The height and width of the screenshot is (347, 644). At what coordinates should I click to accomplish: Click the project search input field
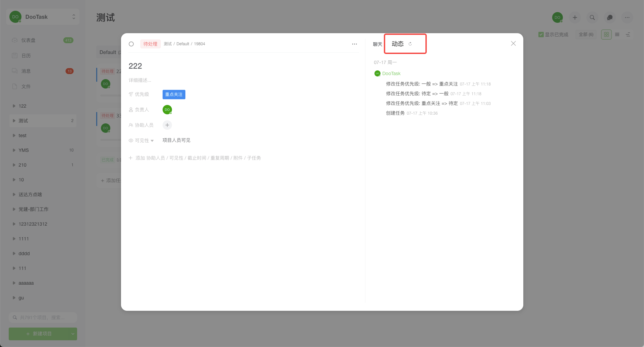pos(43,317)
